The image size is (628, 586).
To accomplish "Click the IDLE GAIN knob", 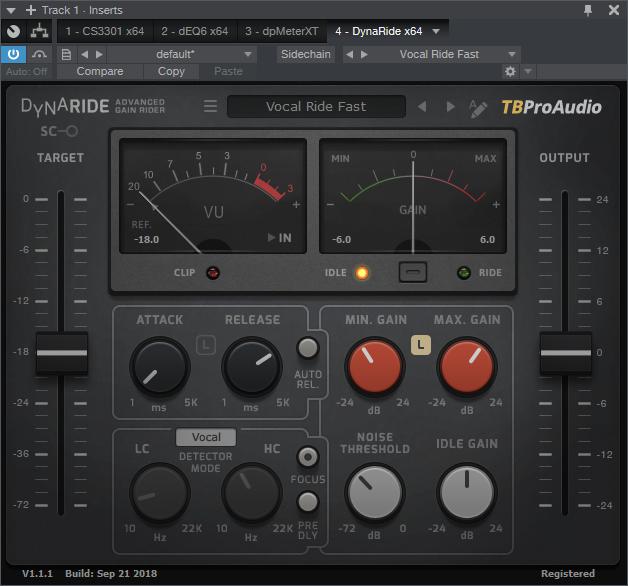I will tap(467, 493).
